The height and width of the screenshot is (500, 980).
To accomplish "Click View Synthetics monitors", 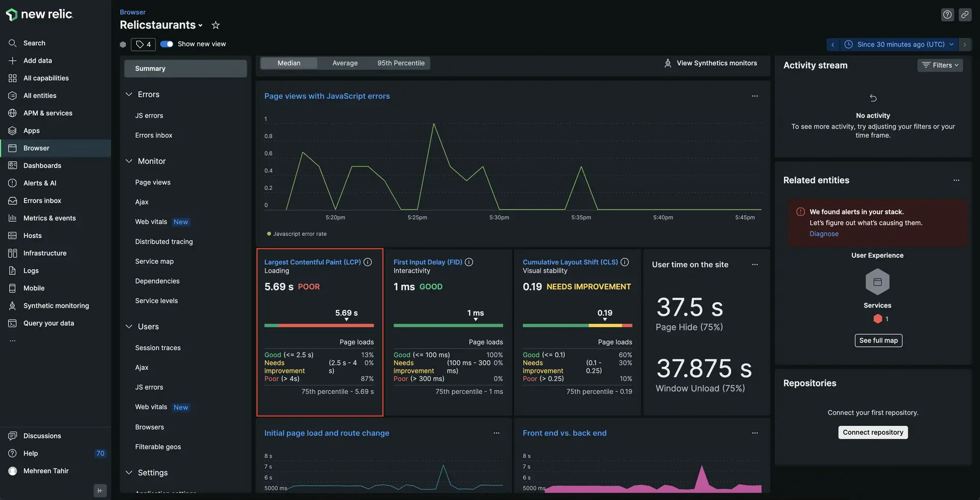I will coord(710,63).
